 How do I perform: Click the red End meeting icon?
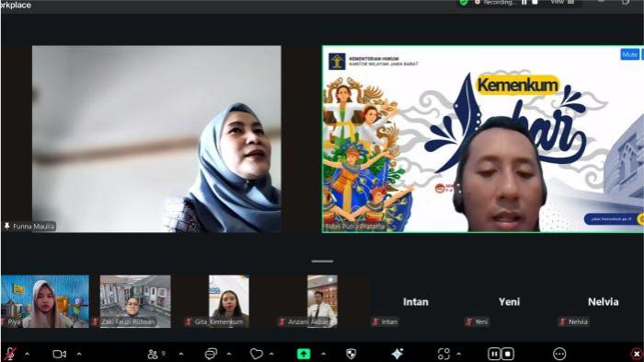(637, 354)
